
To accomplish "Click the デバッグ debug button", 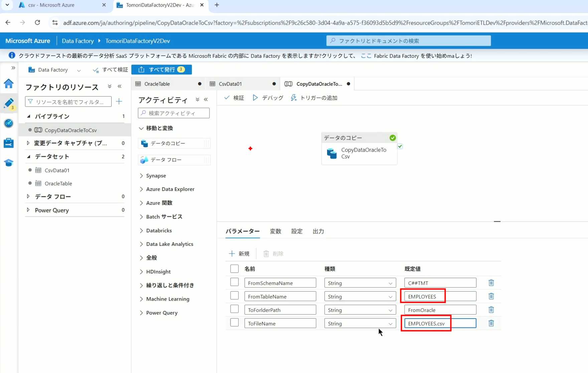I will (x=268, y=98).
